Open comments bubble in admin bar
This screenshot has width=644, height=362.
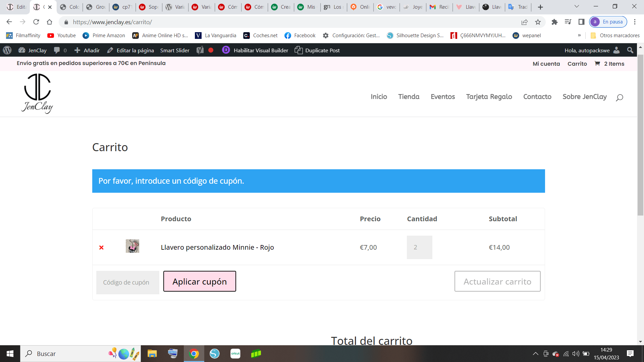tap(60, 50)
